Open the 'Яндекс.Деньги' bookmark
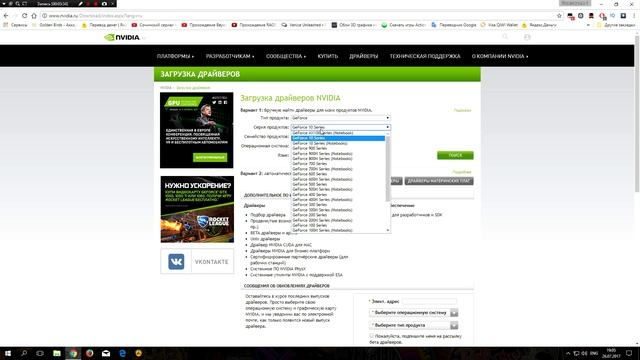The height and width of the screenshot is (360, 640). click(539, 25)
